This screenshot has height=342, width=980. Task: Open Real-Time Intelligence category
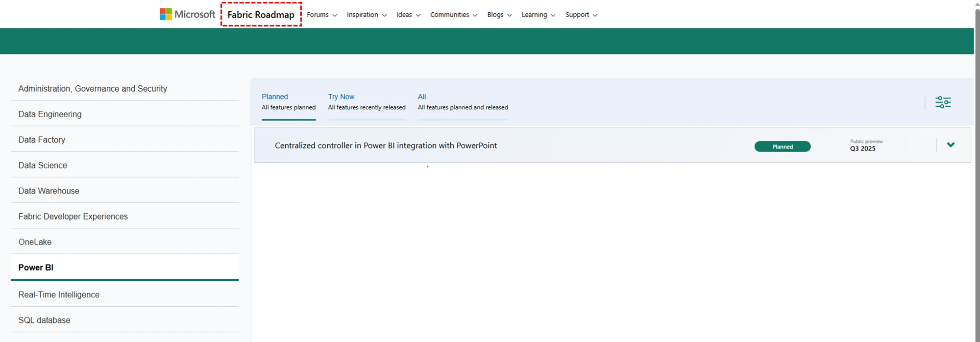[59, 294]
